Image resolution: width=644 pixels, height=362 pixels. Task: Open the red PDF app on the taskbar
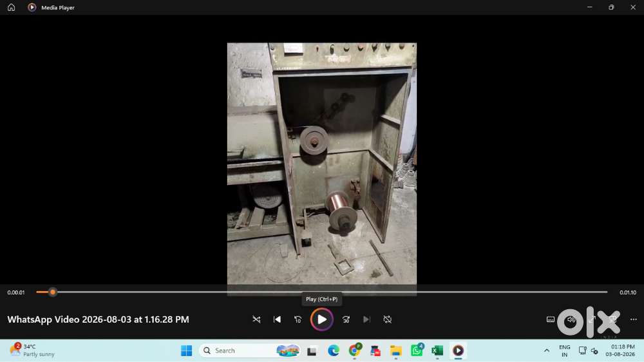pos(375,350)
